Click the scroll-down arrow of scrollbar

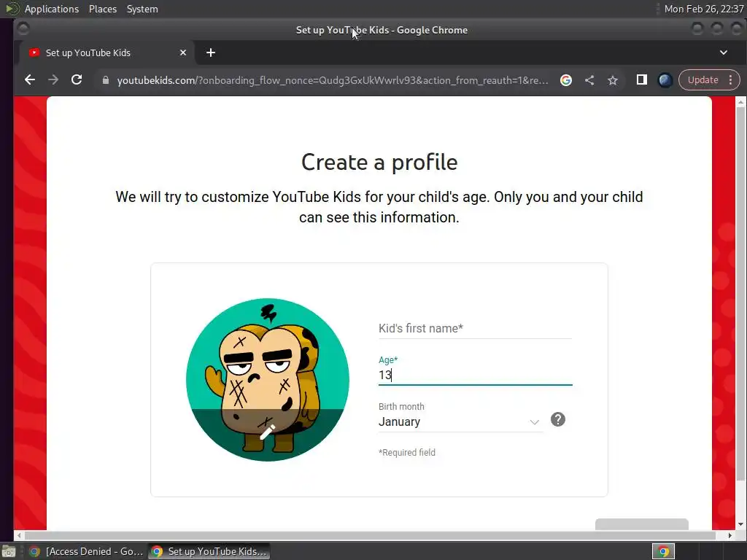(x=740, y=524)
